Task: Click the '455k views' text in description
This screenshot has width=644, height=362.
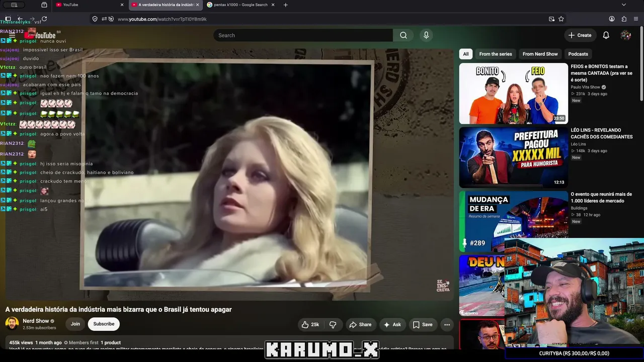Action: point(21,343)
